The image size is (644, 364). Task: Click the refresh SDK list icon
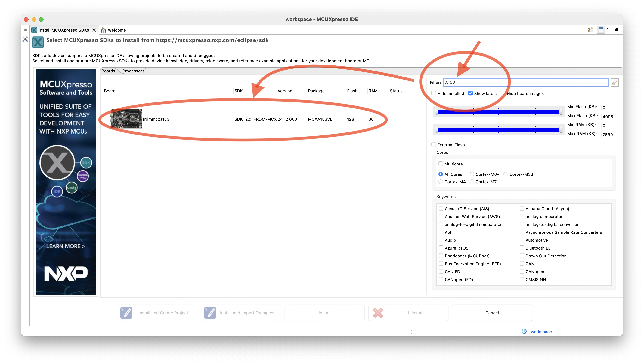pyautogui.click(x=590, y=30)
